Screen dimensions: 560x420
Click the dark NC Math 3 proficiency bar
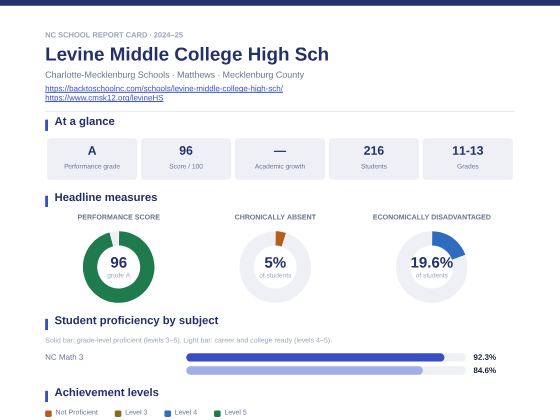pos(315,357)
